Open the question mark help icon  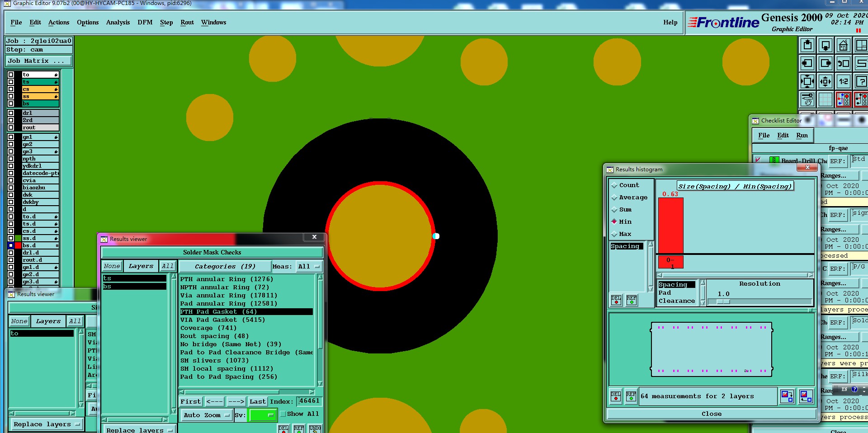pyautogui.click(x=861, y=81)
